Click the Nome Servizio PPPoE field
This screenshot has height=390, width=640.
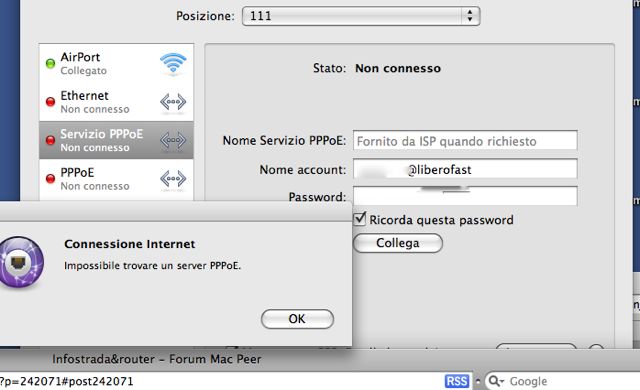(465, 141)
